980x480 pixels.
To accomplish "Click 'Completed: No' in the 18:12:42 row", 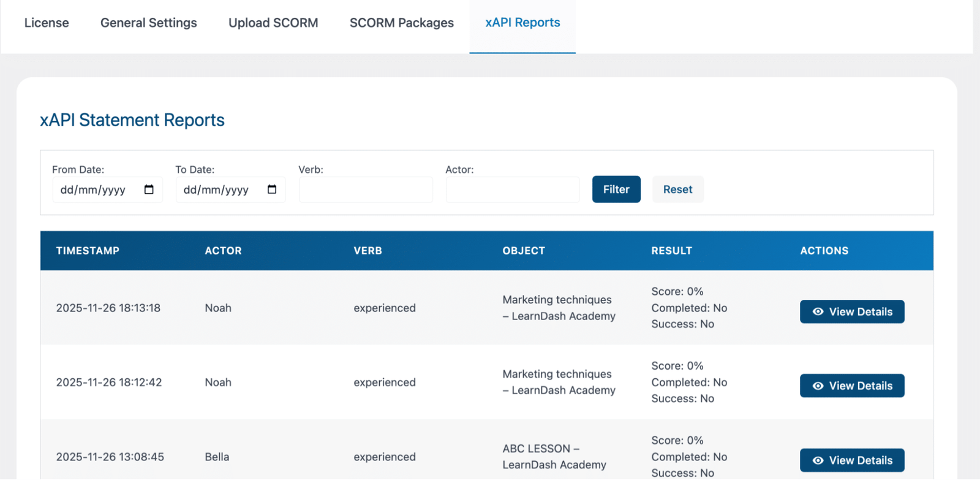I will coord(689,382).
